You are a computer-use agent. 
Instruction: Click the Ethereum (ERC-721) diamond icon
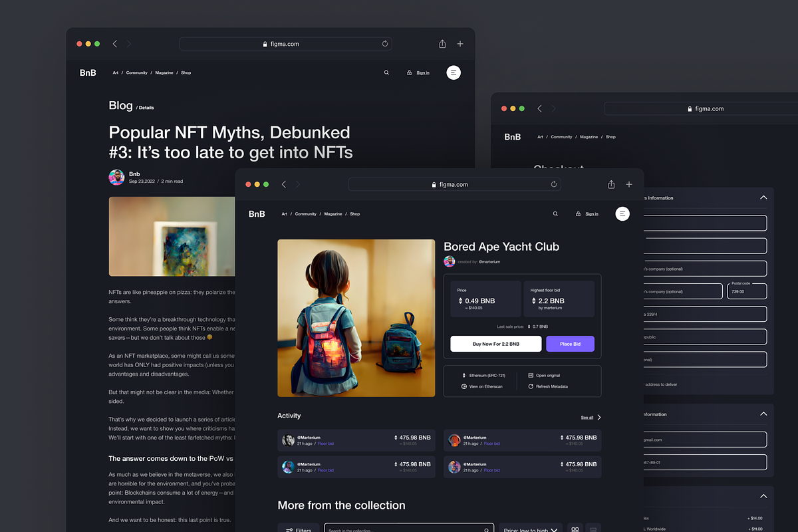[464, 376]
